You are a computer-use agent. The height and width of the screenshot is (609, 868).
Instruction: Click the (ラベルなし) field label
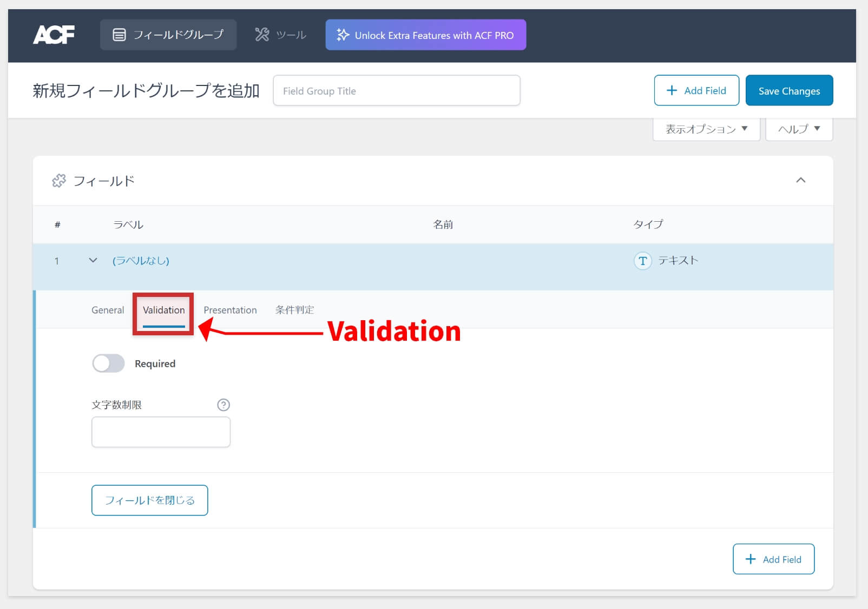[x=141, y=261]
